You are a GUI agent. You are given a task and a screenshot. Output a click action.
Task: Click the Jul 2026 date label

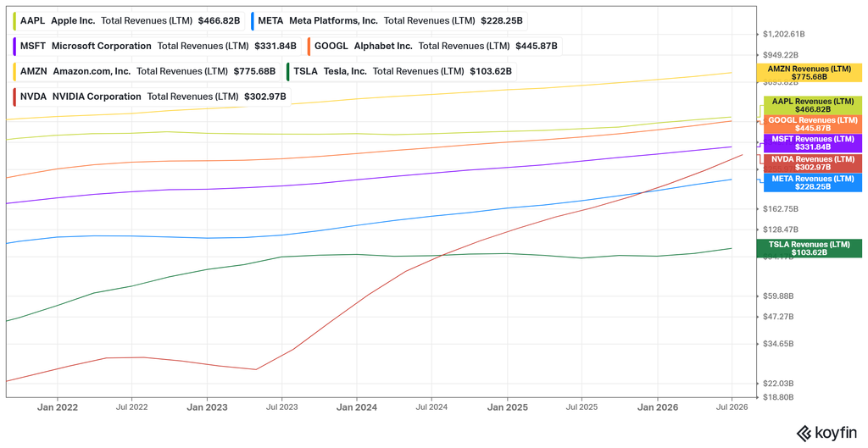tap(732, 407)
